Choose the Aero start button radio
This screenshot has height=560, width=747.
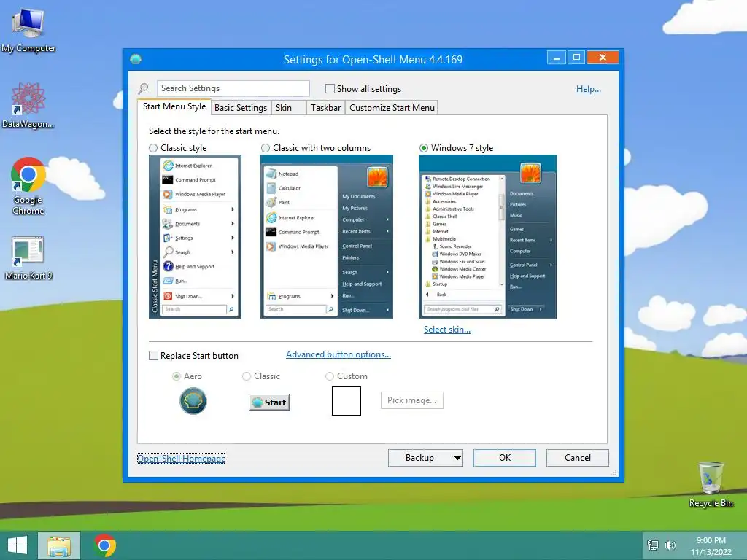coord(177,376)
